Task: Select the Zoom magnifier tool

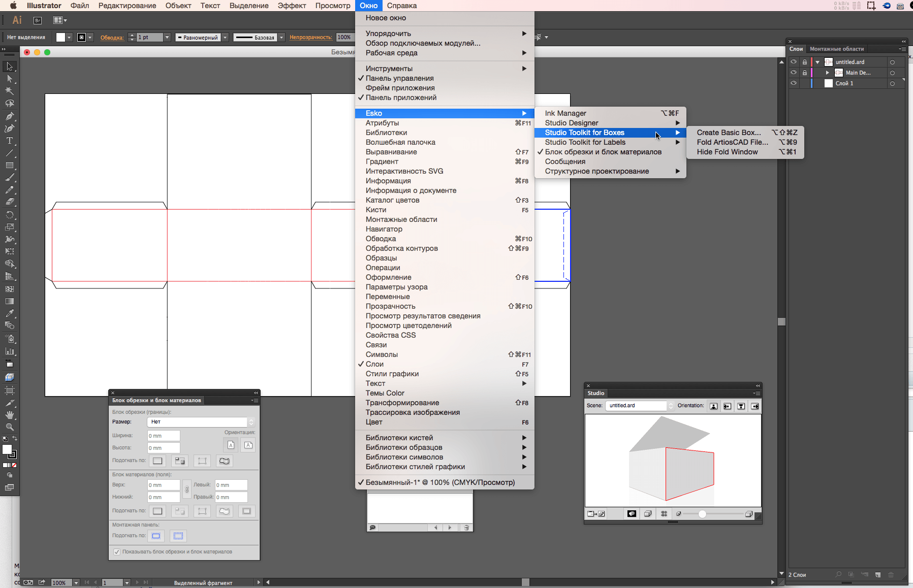Action: [x=10, y=427]
